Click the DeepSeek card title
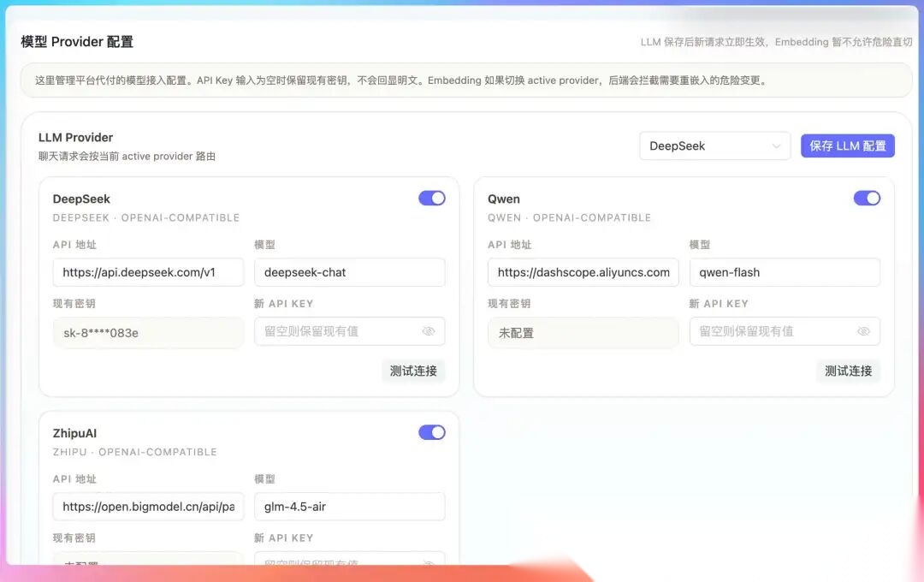This screenshot has width=924, height=582. [81, 199]
